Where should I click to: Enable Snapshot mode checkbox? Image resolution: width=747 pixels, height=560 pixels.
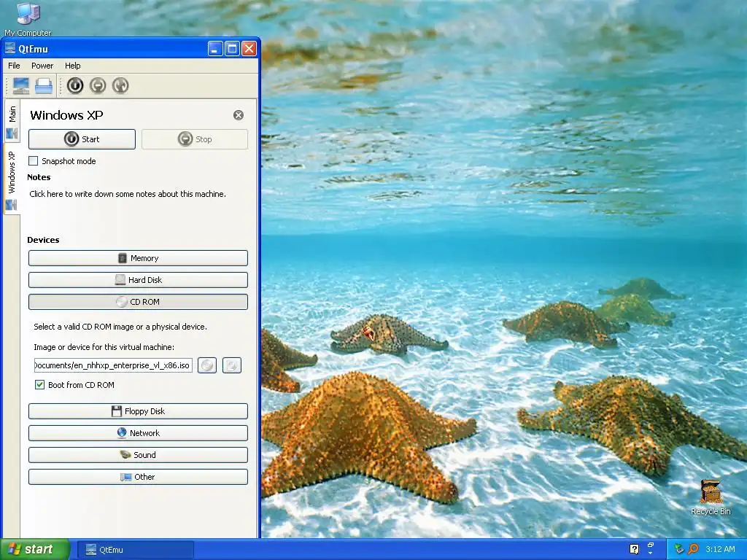pos(34,161)
